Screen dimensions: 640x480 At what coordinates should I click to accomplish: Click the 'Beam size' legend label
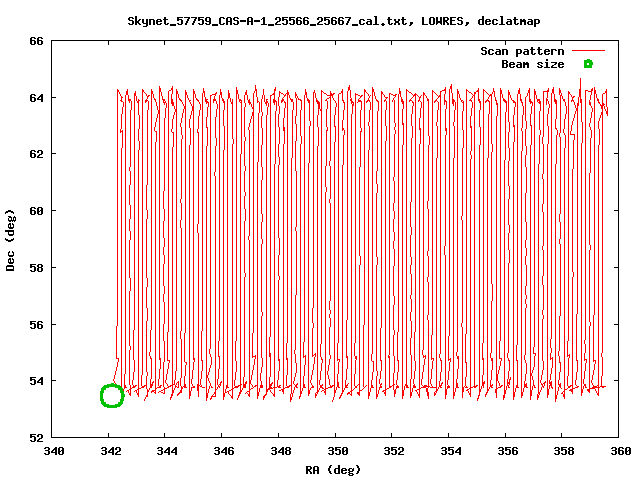pos(533,64)
